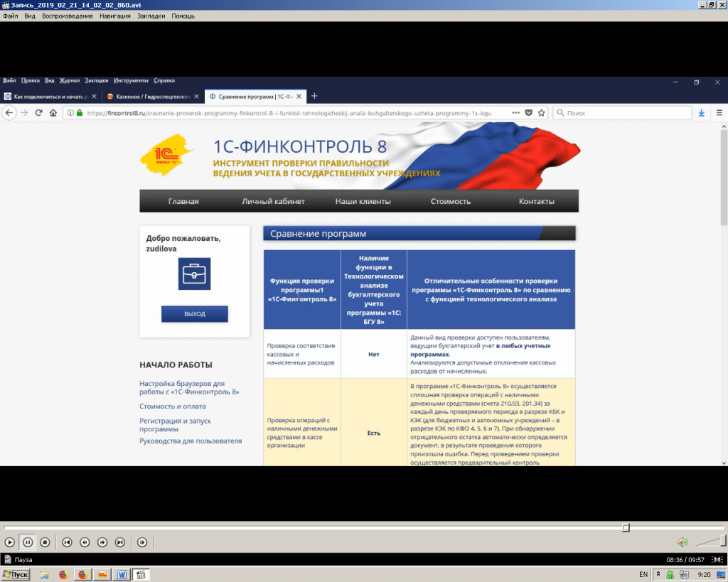
Task: Open Firefox Инструменты menu in the video
Action: [x=131, y=80]
